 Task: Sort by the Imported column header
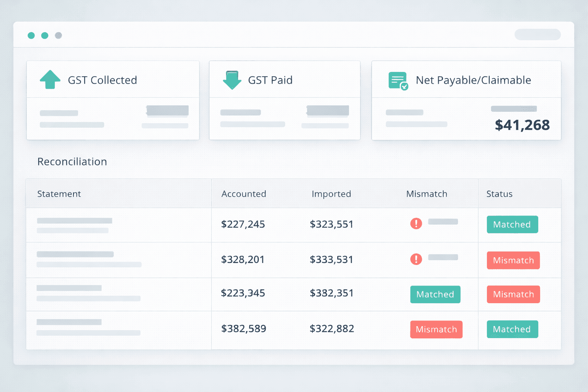tap(331, 194)
